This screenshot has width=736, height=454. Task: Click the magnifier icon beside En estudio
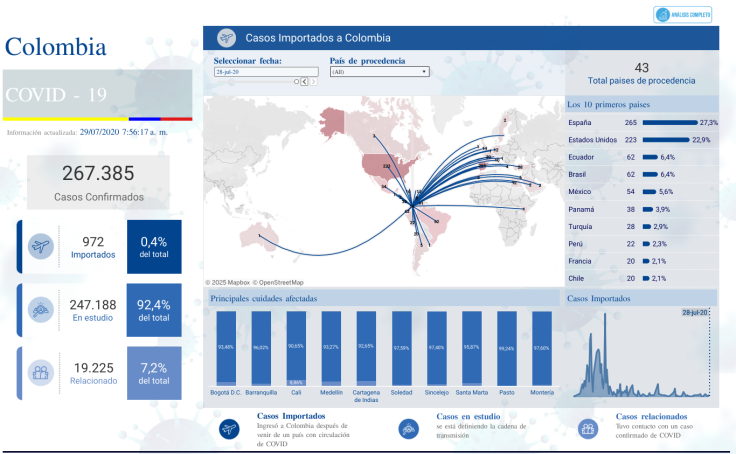42,310
